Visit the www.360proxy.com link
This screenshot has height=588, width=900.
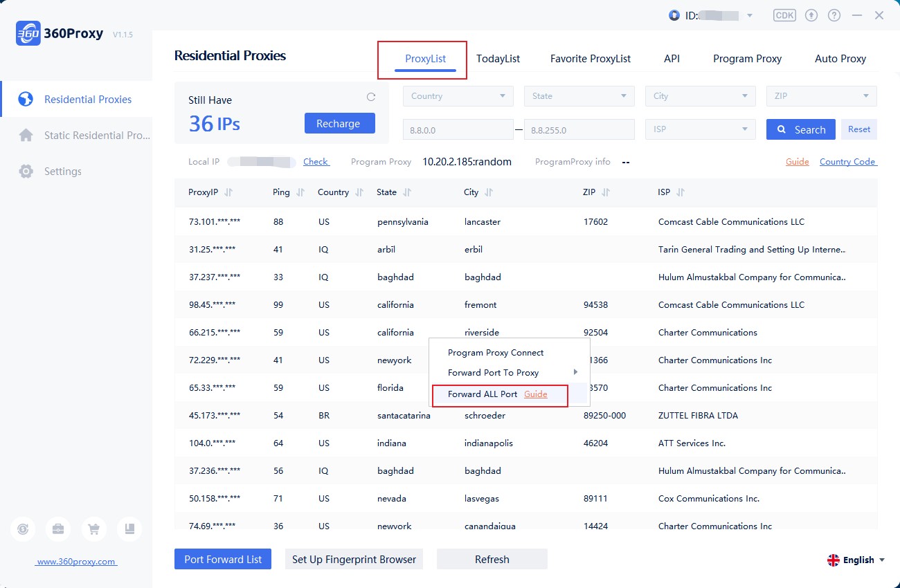click(76, 562)
